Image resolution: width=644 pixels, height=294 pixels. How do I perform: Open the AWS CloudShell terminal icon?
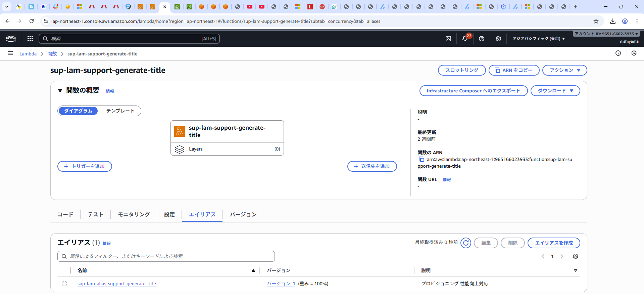pyautogui.click(x=448, y=39)
